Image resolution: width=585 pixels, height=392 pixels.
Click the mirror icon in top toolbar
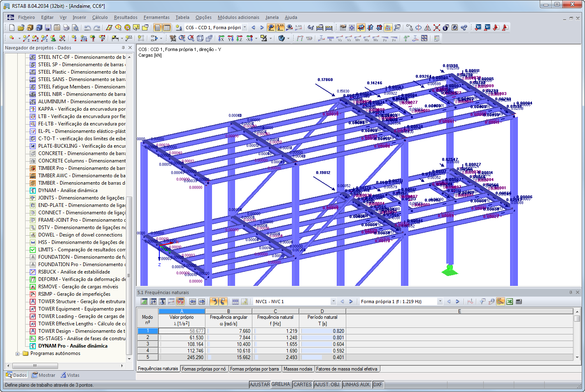(x=428, y=28)
